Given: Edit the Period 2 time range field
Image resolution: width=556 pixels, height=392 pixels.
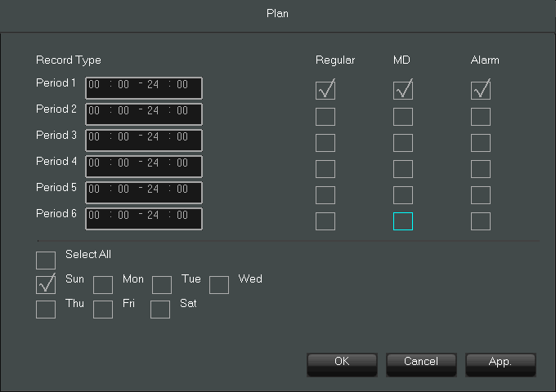Looking at the screenshot, I should point(144,114).
